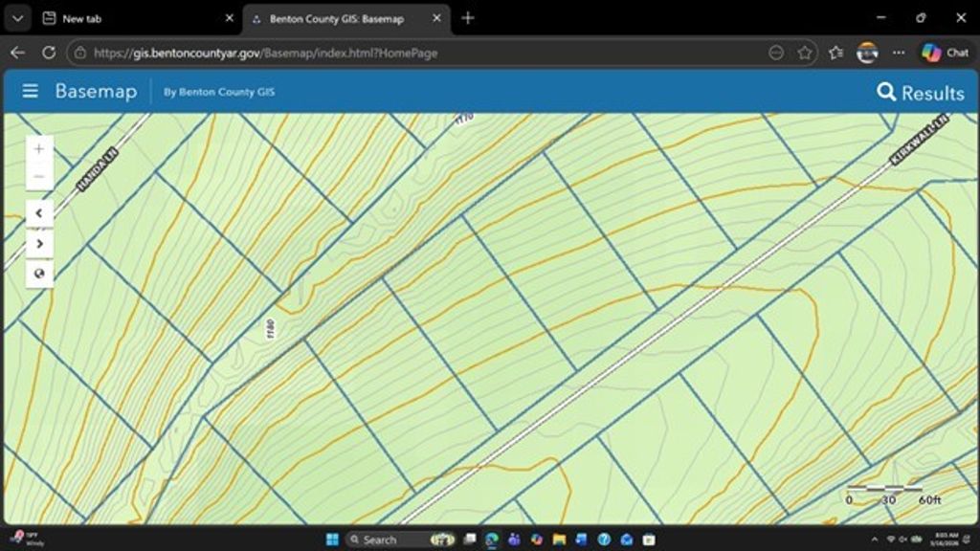Show hidden system tray icons
980x551 pixels.
coord(875,540)
